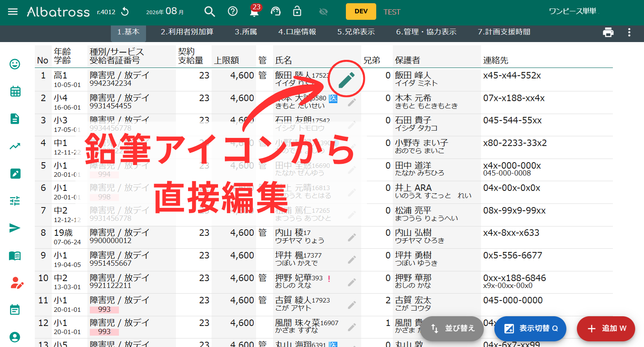Viewport: 644px width, 347px height.
Task: Click phone number 045-544-55xx
Action: [x=512, y=120]
